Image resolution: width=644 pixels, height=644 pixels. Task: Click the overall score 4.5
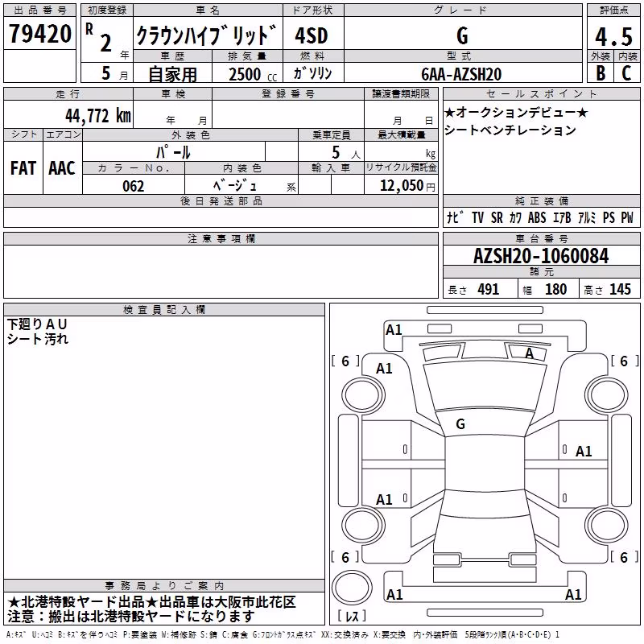pos(613,37)
